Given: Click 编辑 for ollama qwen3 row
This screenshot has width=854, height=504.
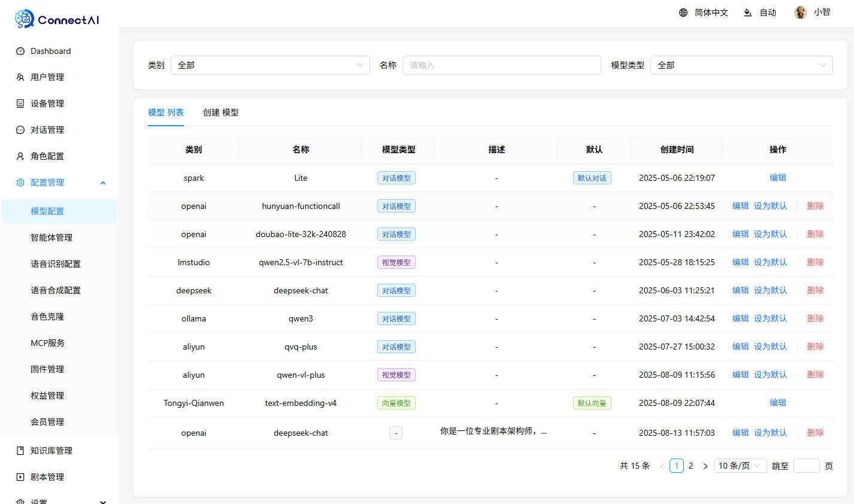Looking at the screenshot, I should coord(740,318).
